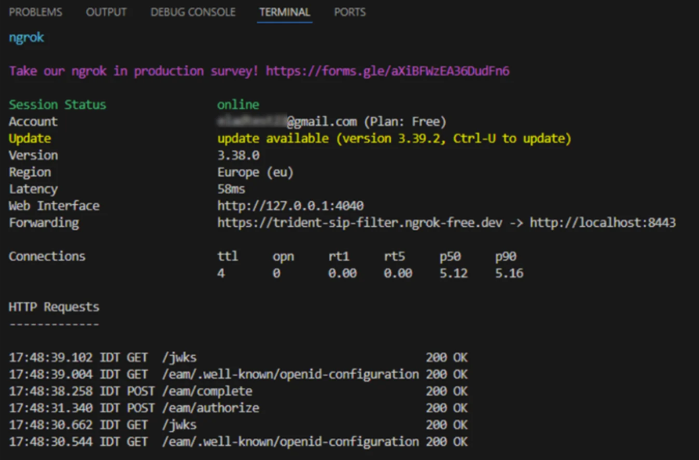699x460 pixels.
Task: Click the 17:48:30.544 openid-configuration request row
Action: pos(238,442)
